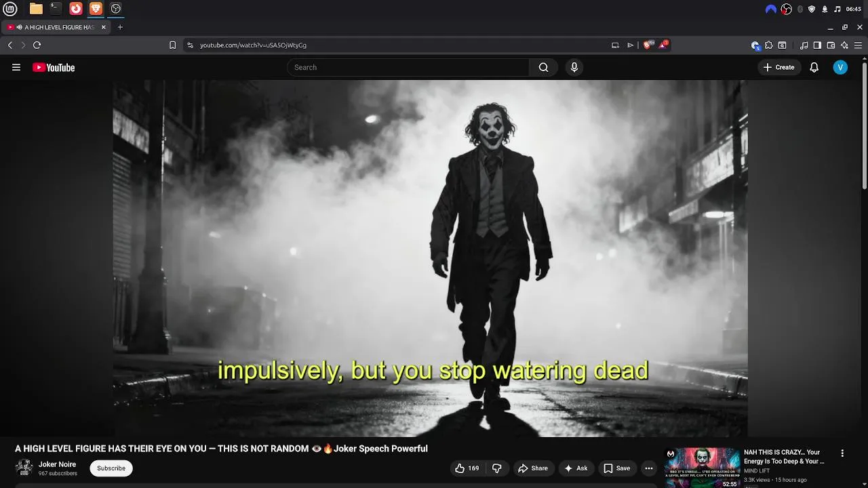View site settings icon in address bar
This screenshot has width=868, height=488.
coord(191,45)
